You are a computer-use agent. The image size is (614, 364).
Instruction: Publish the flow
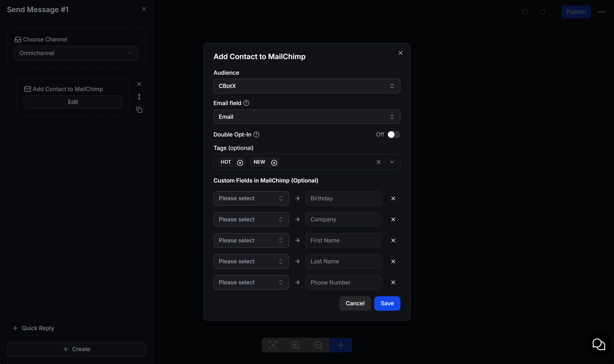(576, 12)
